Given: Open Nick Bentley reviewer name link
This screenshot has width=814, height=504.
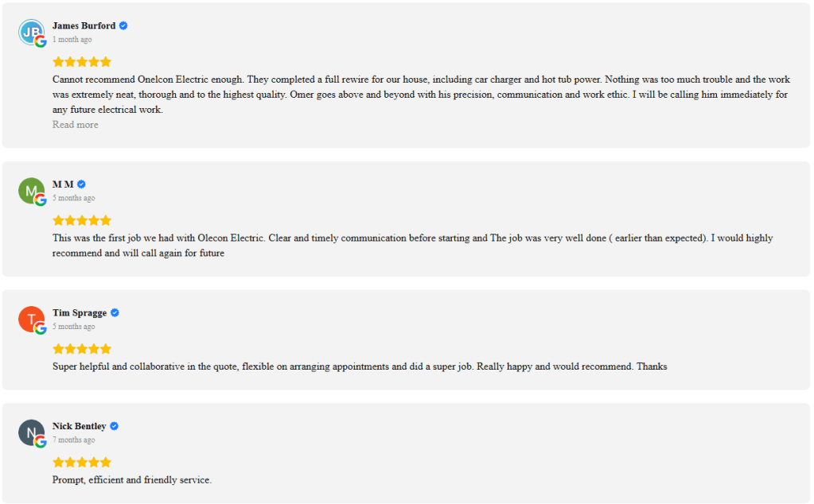Looking at the screenshot, I should coord(79,426).
